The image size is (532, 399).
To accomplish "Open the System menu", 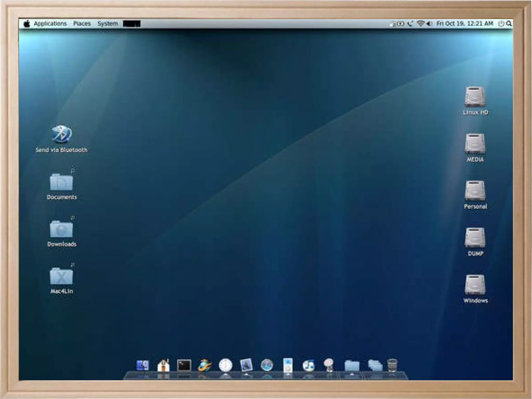I will click(x=107, y=23).
